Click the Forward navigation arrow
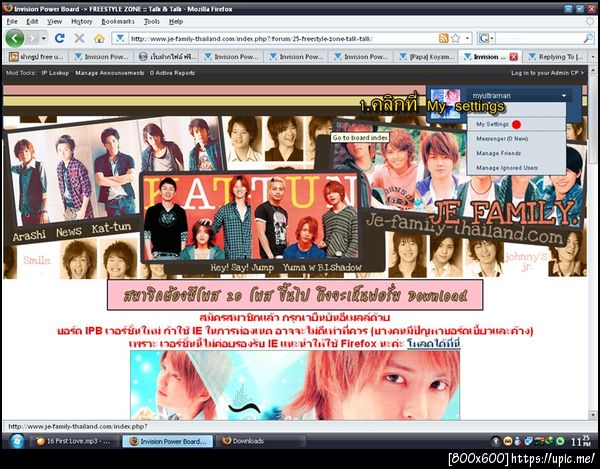The width and height of the screenshot is (600, 469). 32,38
